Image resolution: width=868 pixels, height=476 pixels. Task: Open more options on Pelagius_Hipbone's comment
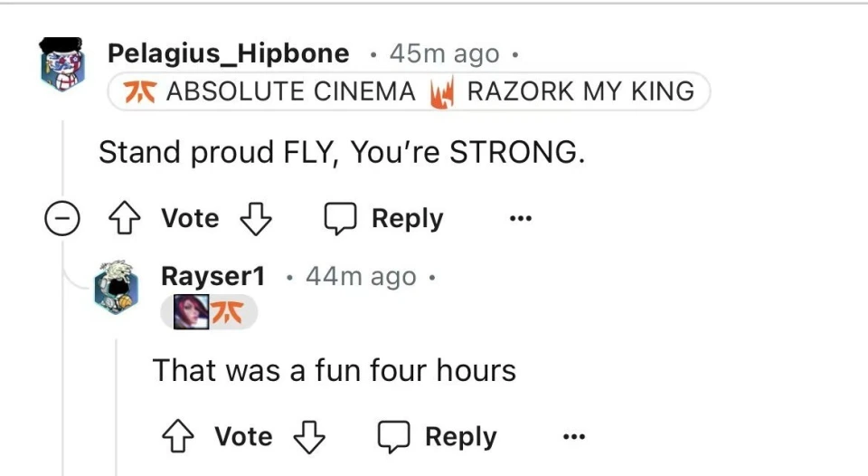pyautogui.click(x=520, y=218)
